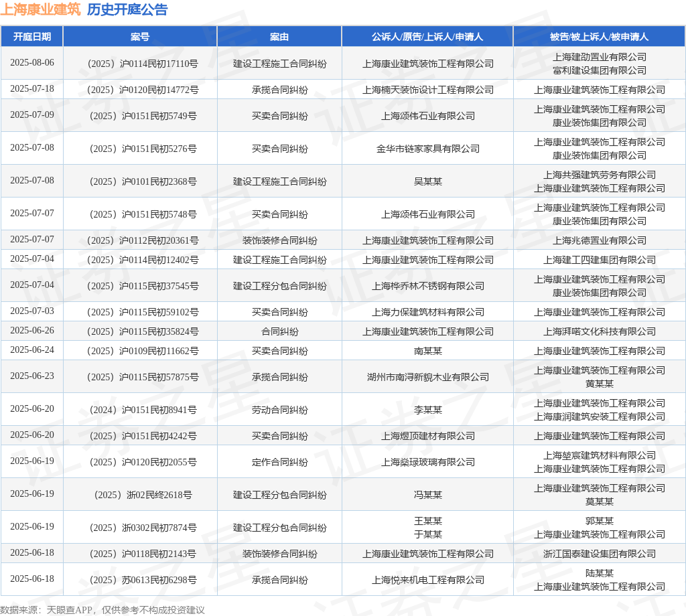
Task: Select case number (2025)沪0114民初12402号
Action: click(x=143, y=260)
